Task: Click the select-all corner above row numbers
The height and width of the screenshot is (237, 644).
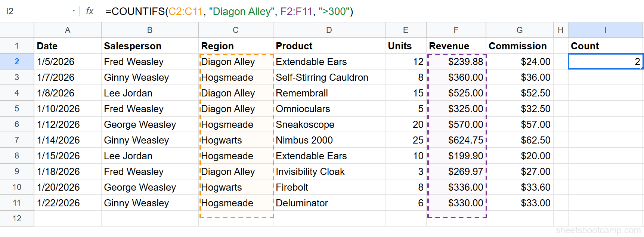Action: tap(17, 30)
